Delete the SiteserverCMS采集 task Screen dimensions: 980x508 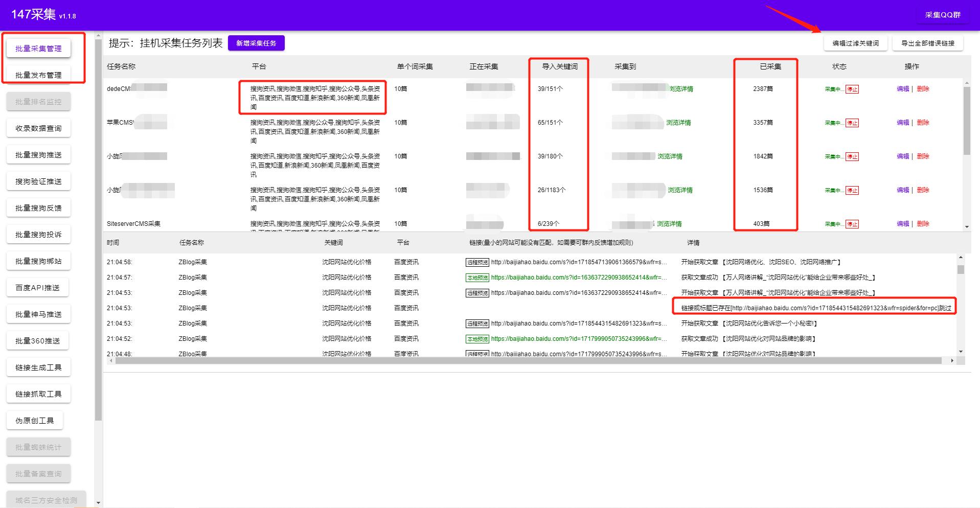[923, 224]
